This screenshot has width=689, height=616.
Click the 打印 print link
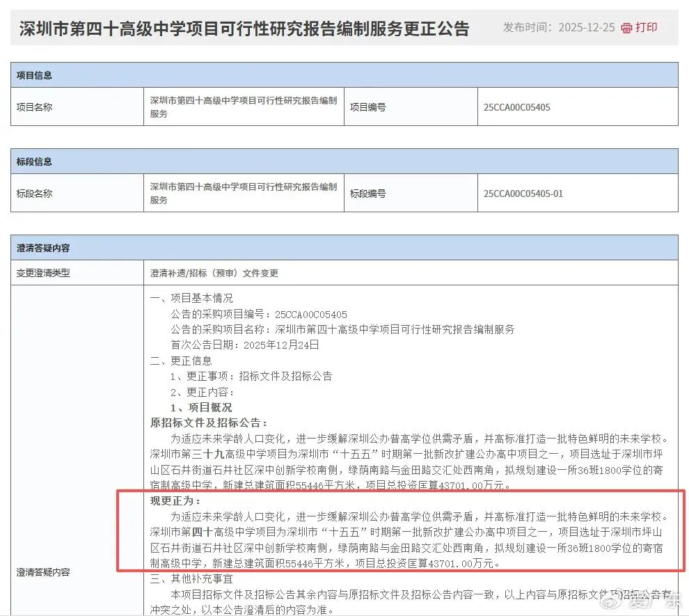(x=646, y=28)
